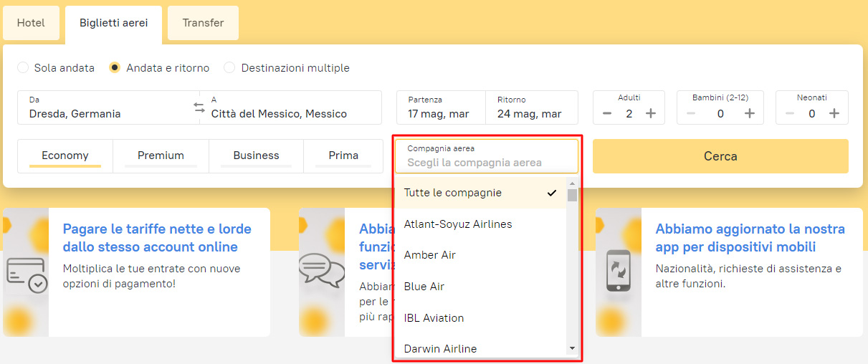Increase the Neonati count

[834, 113]
